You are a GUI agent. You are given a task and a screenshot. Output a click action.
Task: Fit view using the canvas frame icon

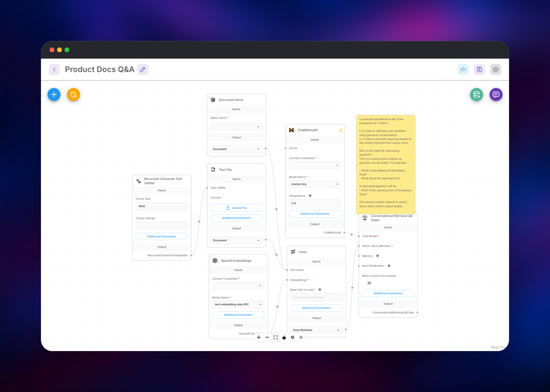[x=275, y=337]
